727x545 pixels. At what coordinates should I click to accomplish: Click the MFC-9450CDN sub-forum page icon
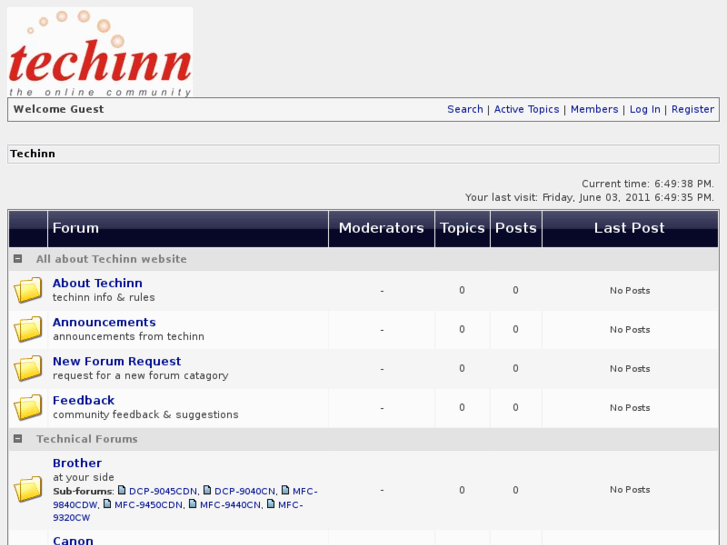pyautogui.click(x=108, y=505)
